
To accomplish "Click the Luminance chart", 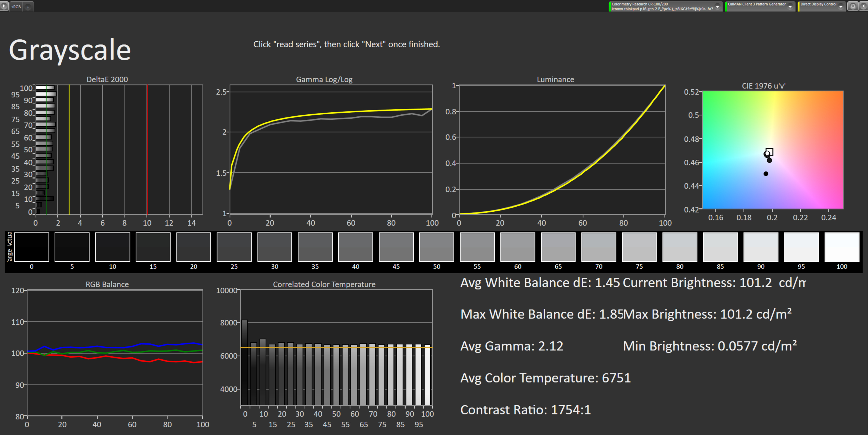I will point(562,150).
